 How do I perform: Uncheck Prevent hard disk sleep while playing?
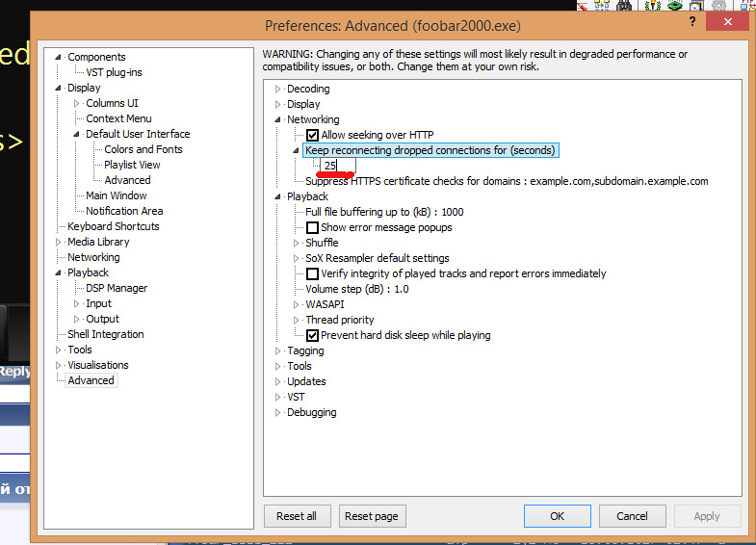tap(312, 335)
